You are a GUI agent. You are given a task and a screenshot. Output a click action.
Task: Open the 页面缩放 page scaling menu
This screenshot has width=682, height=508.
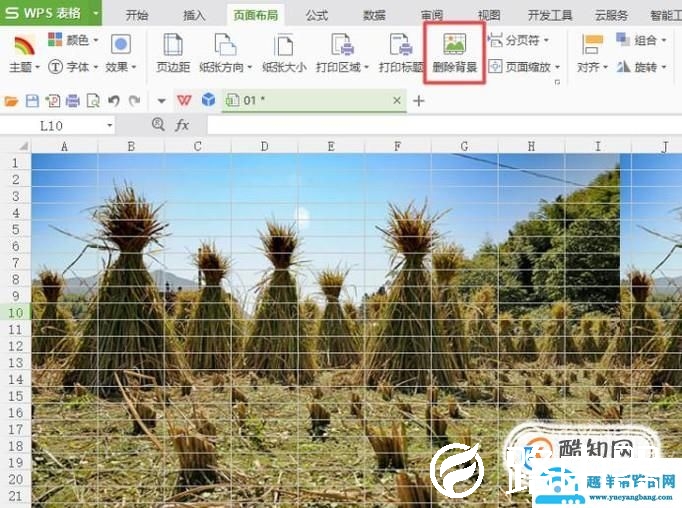point(524,67)
